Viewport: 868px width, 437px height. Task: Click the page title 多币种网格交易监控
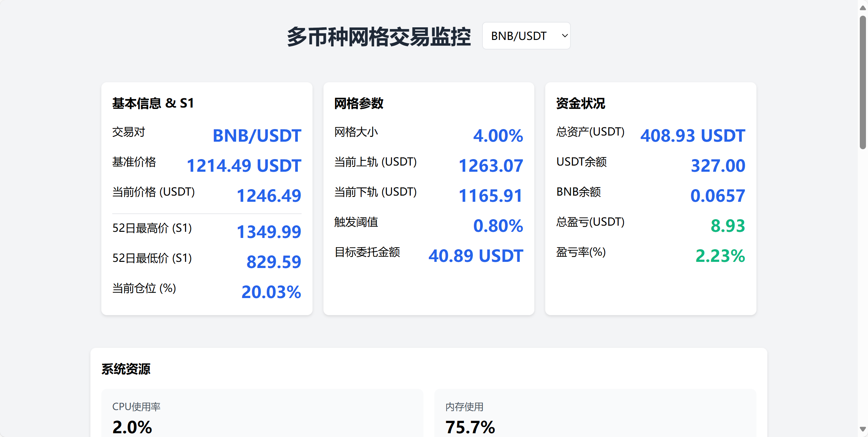coord(379,37)
